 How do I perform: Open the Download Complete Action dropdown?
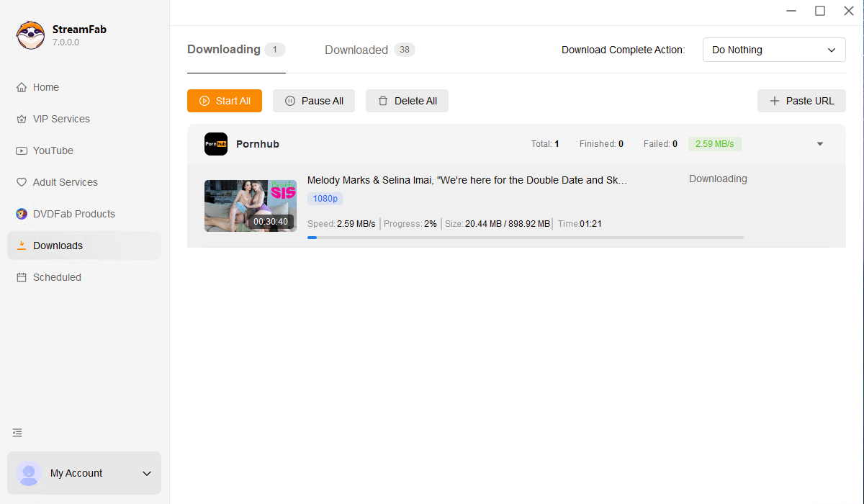click(x=773, y=50)
